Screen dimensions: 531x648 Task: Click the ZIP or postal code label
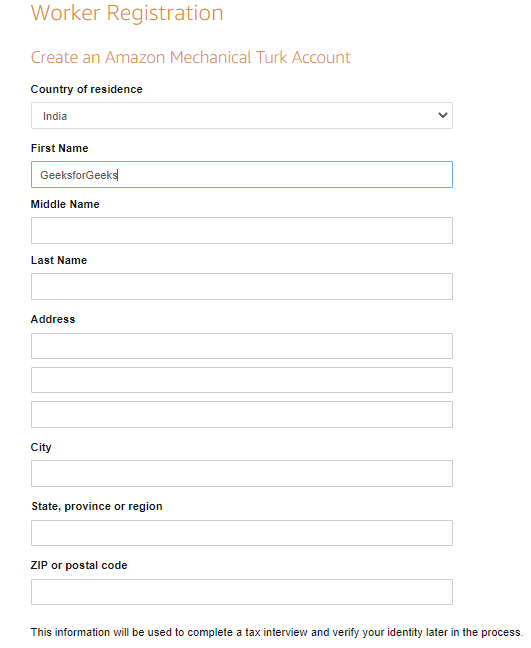(79, 565)
